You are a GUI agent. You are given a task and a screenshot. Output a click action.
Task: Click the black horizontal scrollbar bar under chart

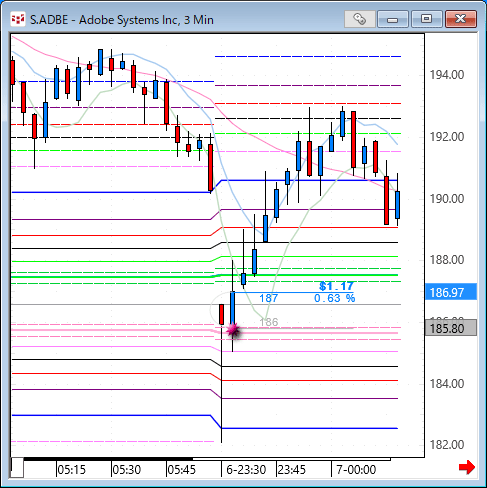tap(108, 459)
